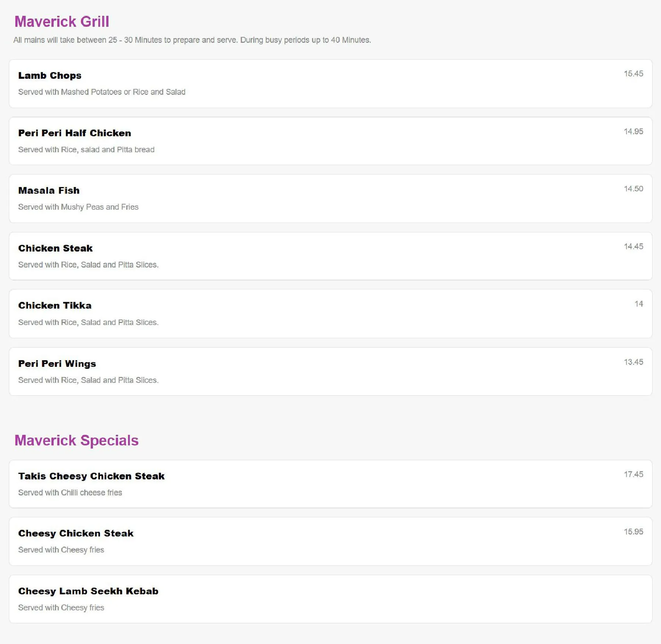Click 'Served with Mashed Potatoes or Rice and Salad'
This screenshot has width=661, height=644.
pos(102,92)
